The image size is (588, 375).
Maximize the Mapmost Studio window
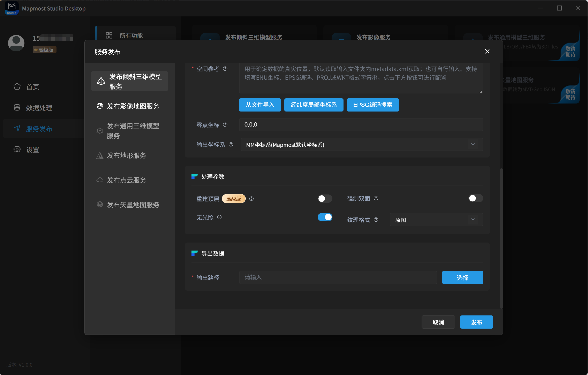click(x=559, y=8)
